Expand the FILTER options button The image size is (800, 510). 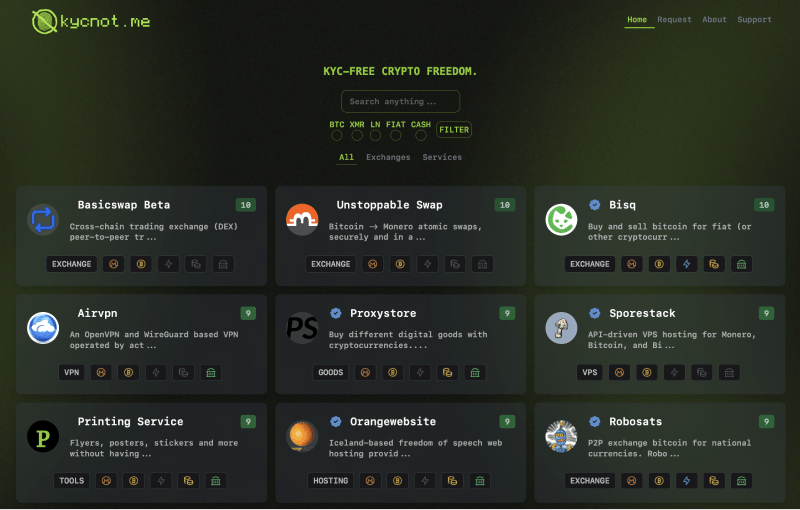coord(454,130)
